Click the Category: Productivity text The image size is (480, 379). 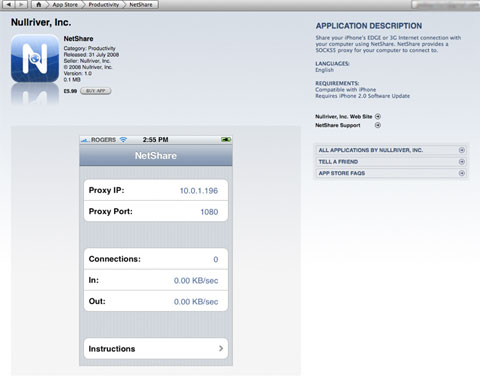pyautogui.click(x=89, y=48)
